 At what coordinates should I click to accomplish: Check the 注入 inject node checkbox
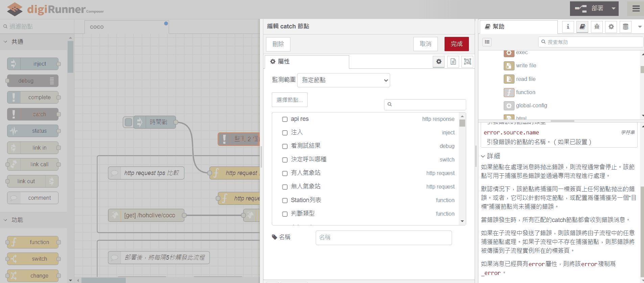click(285, 133)
